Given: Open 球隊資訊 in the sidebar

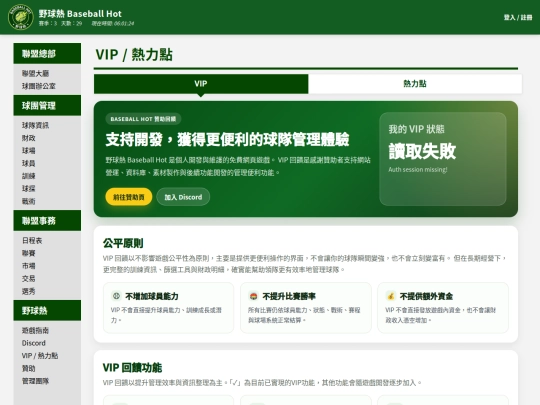Looking at the screenshot, I should point(35,125).
